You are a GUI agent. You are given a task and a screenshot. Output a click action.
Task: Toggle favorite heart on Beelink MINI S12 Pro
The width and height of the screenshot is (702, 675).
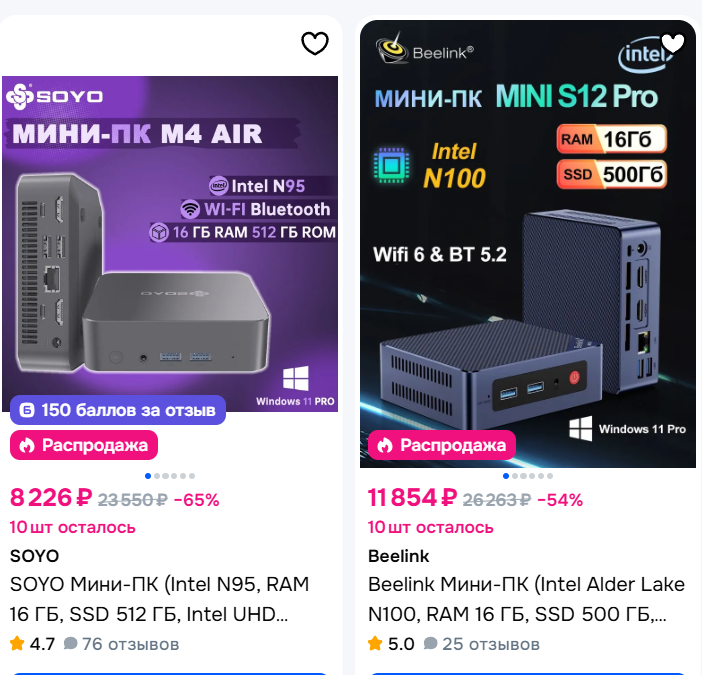point(673,43)
